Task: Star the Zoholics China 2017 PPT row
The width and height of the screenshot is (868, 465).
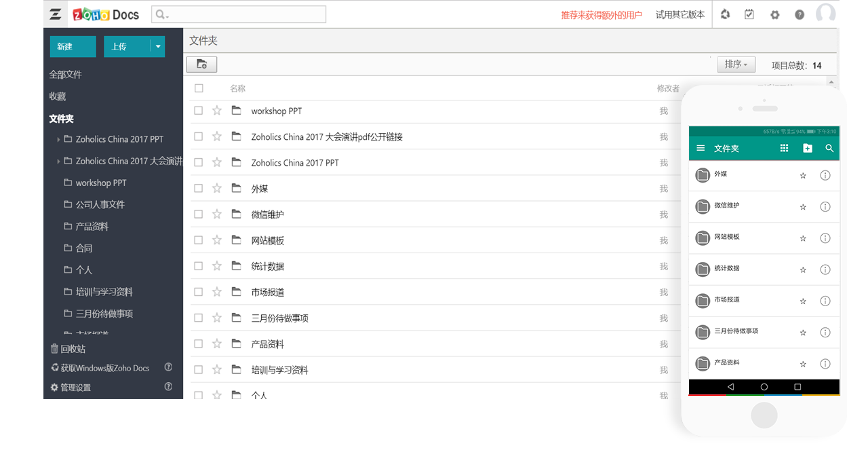Action: [217, 162]
